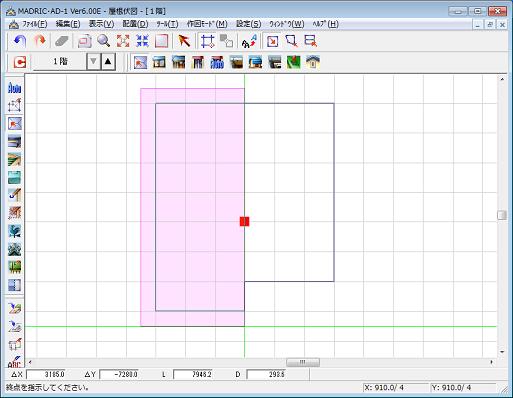Open the 設定(S) menu
Image resolution: width=513 pixels, height=398 pixels.
[x=248, y=24]
